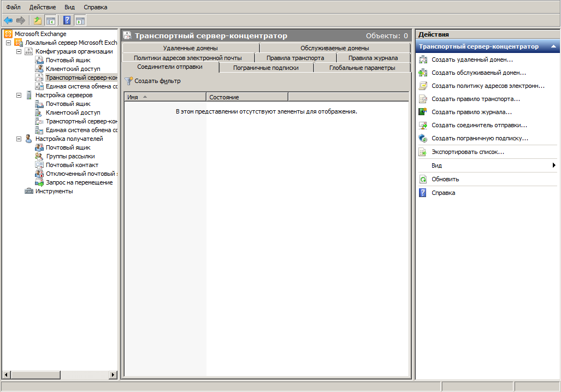Select Почтовый ящик under Настройка получателей
The image size is (561, 392).
coord(68,148)
